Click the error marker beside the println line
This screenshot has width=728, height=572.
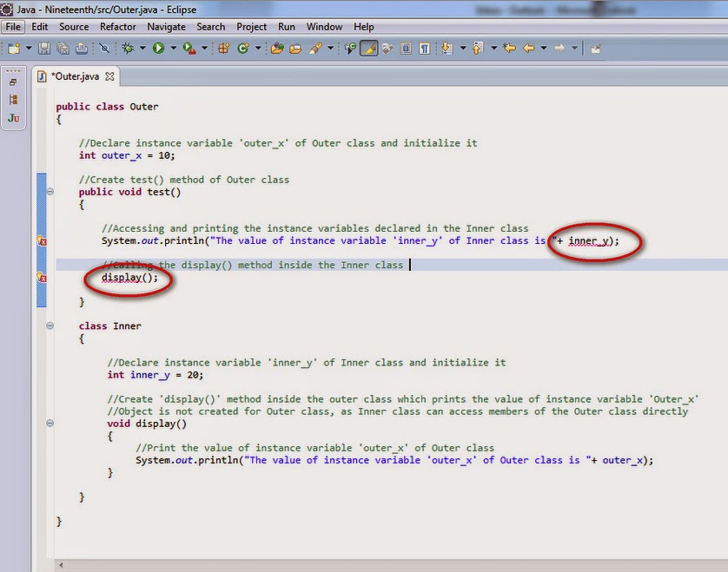tap(42, 241)
